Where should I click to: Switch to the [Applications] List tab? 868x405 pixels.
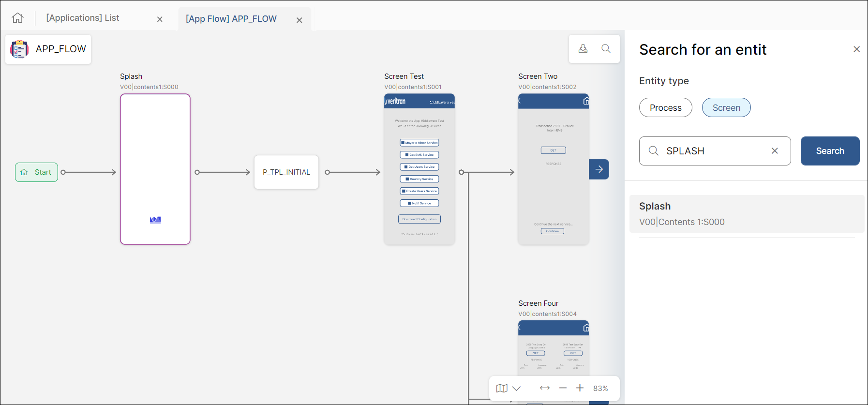click(83, 18)
